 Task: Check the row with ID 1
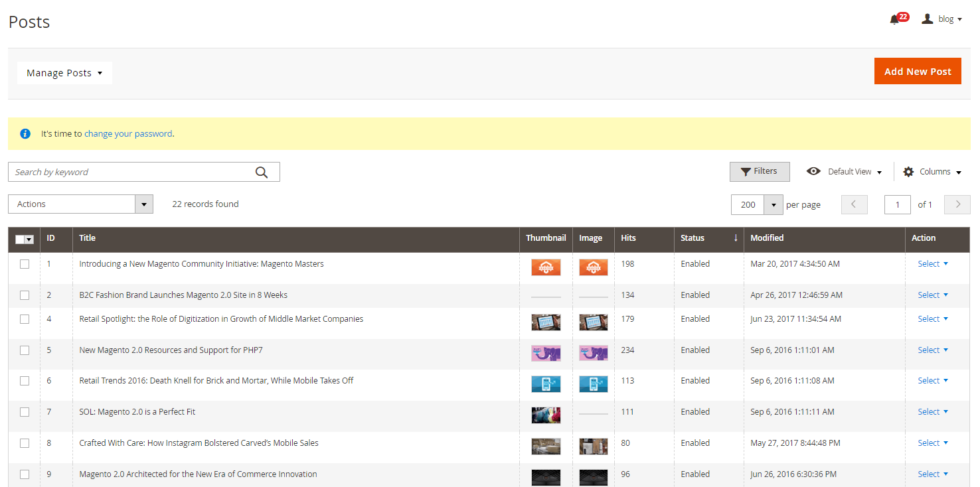(x=25, y=264)
